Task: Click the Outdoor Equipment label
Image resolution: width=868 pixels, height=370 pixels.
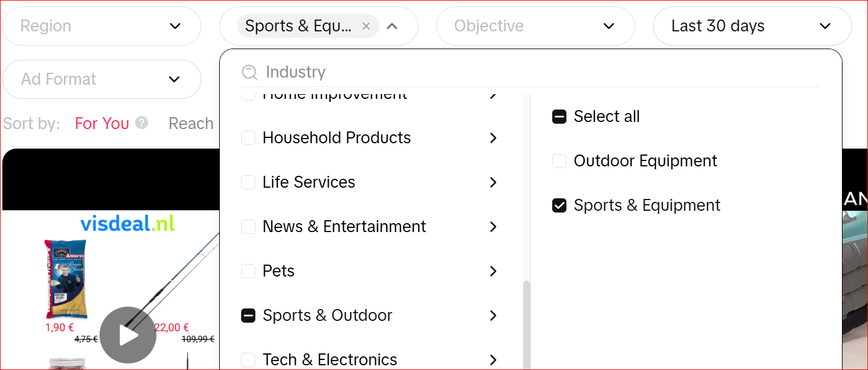Action: [x=645, y=161]
